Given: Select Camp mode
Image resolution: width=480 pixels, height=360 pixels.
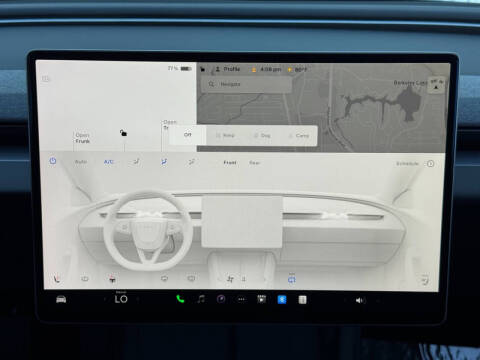Looking at the screenshot, I should click(x=299, y=135).
